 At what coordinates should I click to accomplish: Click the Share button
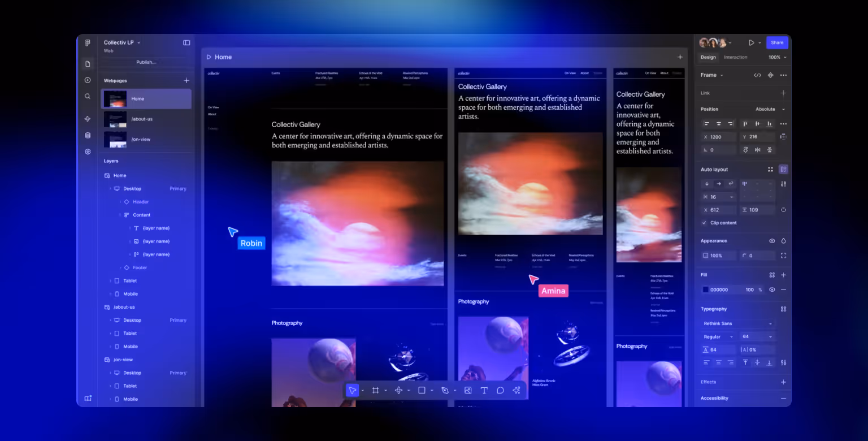(x=777, y=42)
